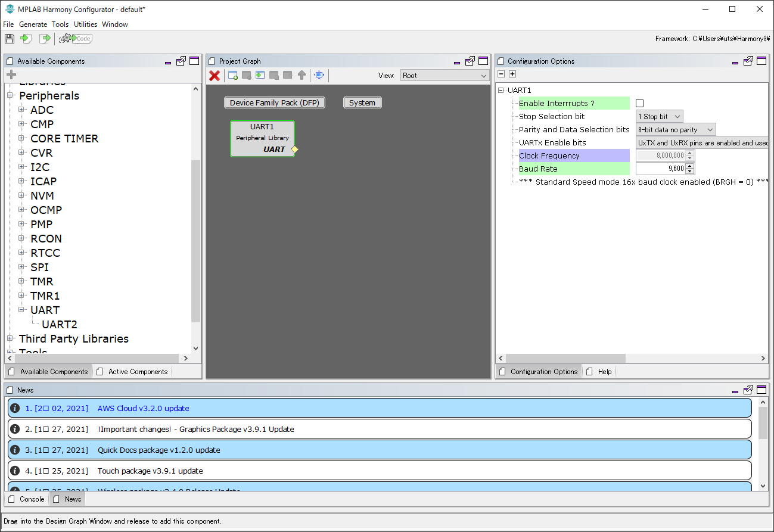
Task: Open the Graphics Package v3.9.1 Update news
Action: [x=380, y=429]
